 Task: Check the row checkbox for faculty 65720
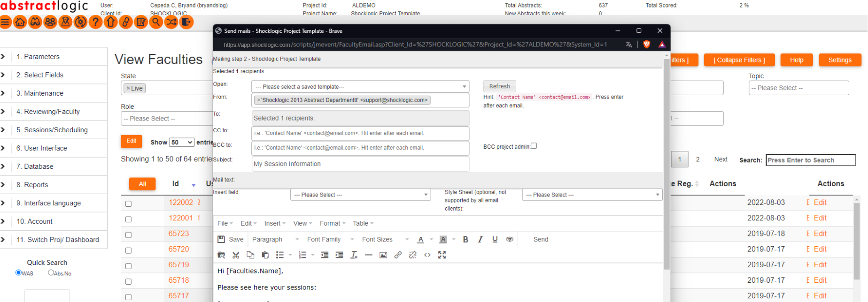[128, 250]
